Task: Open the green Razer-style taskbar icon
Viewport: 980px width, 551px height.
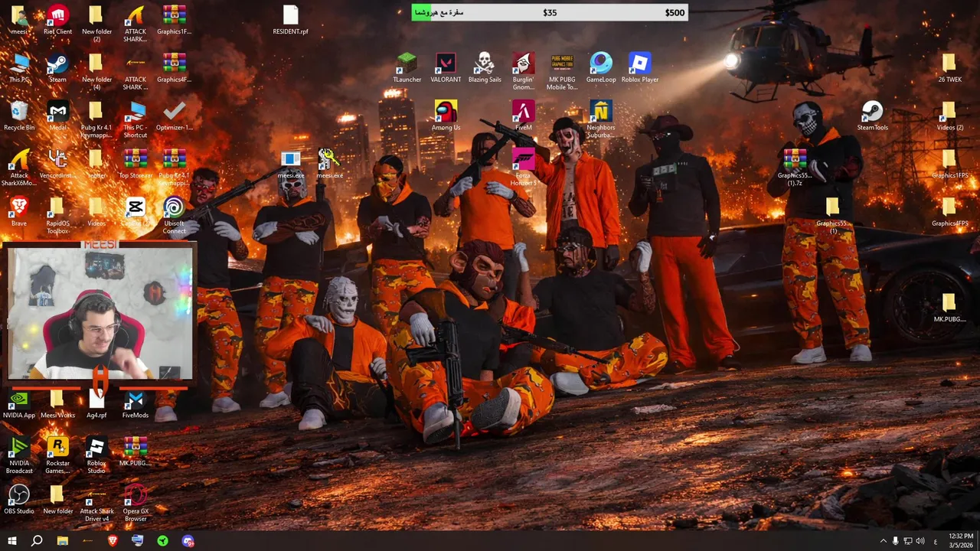Action: point(163,541)
